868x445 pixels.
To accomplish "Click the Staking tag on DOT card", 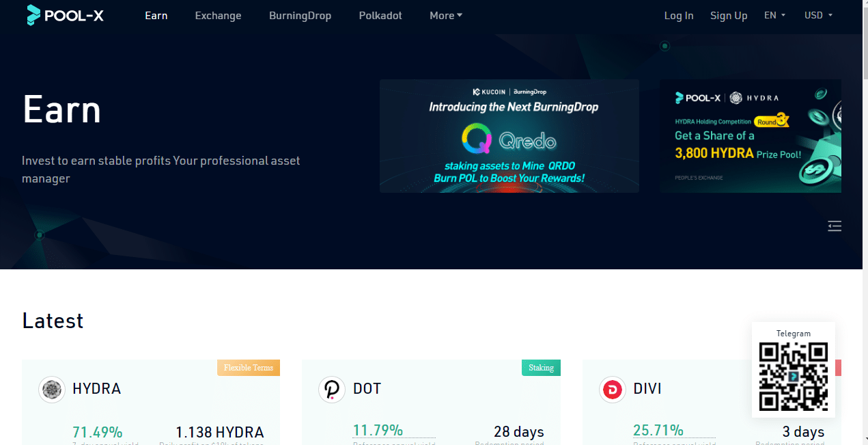I will (x=542, y=368).
